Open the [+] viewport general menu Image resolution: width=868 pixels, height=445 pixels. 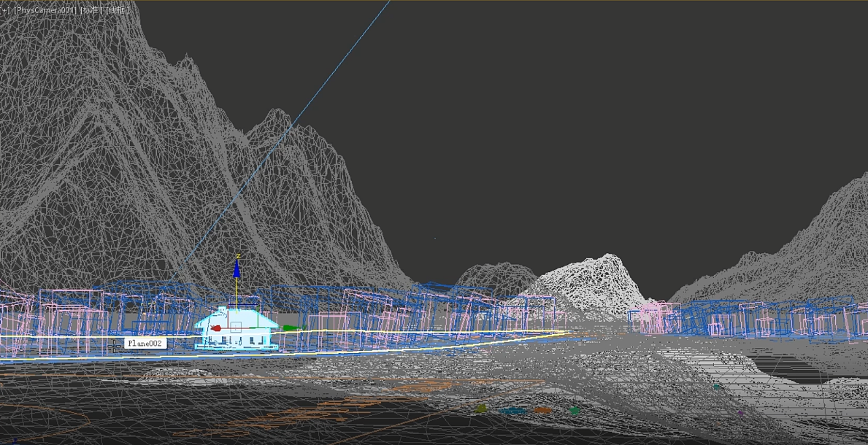(4, 10)
